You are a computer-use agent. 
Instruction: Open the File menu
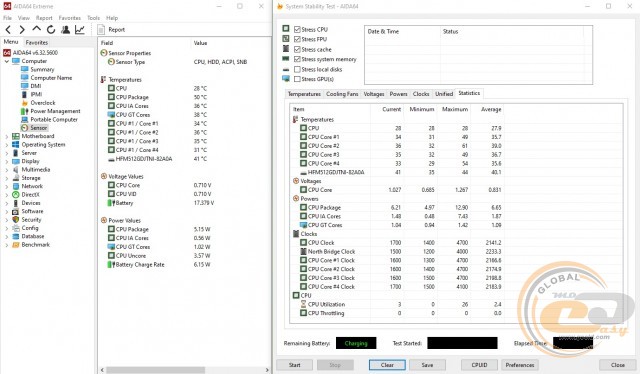tap(7, 18)
